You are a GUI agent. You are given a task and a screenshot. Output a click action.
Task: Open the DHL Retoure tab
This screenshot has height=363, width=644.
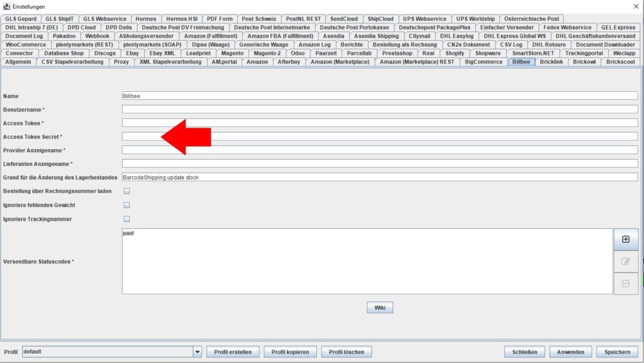548,45
